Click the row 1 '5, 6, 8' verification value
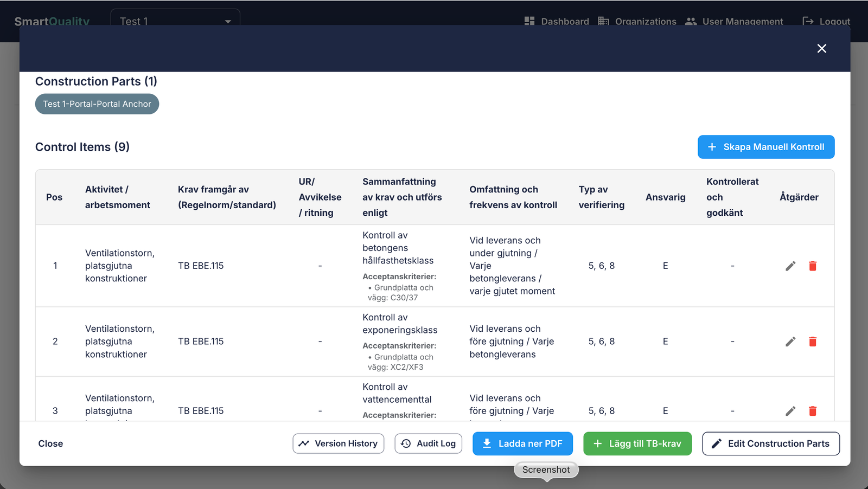The height and width of the screenshot is (489, 868). (602, 266)
